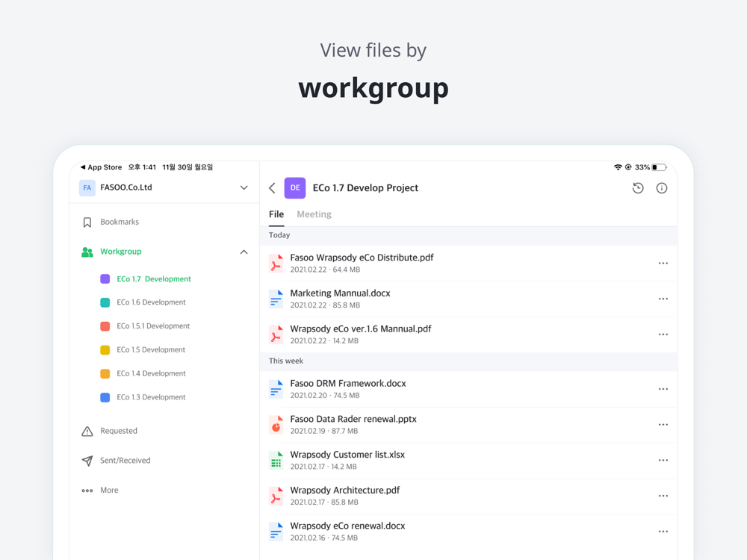This screenshot has width=747, height=560.
Task: Click the battery indicator in status bar
Action: (660, 167)
